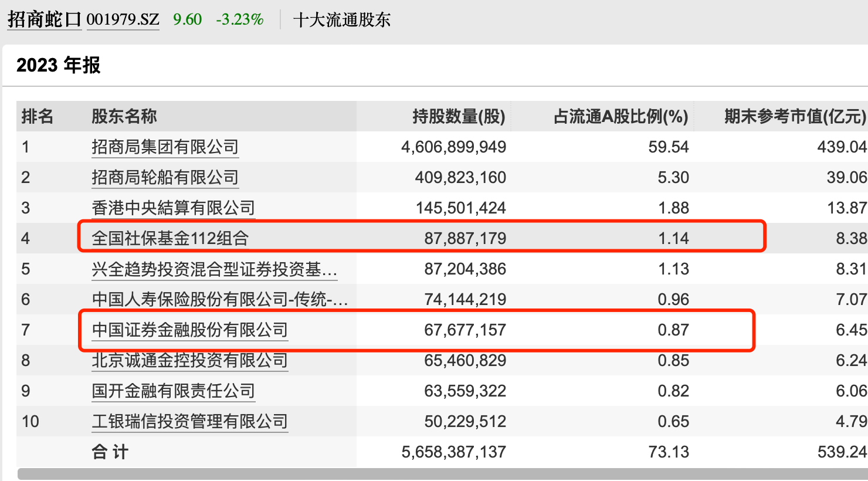
Task: Open 国开金融有限责任公司 shareholder details
Action: [x=172, y=391]
